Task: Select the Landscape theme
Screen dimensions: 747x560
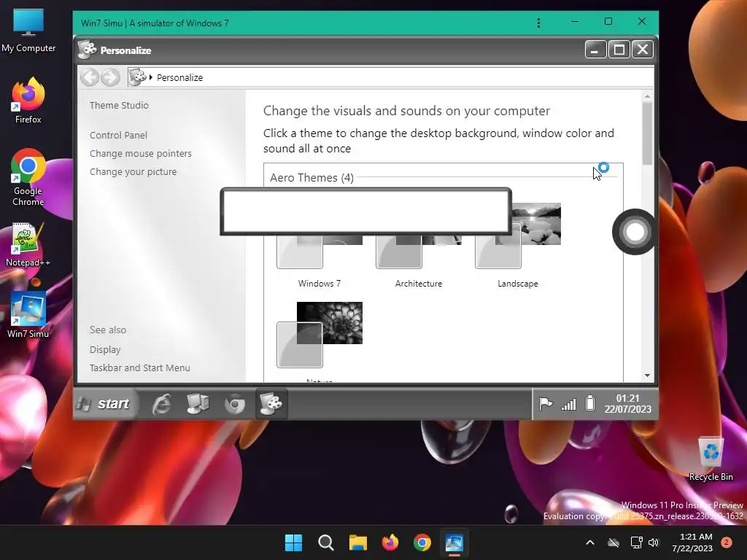Action: click(518, 245)
